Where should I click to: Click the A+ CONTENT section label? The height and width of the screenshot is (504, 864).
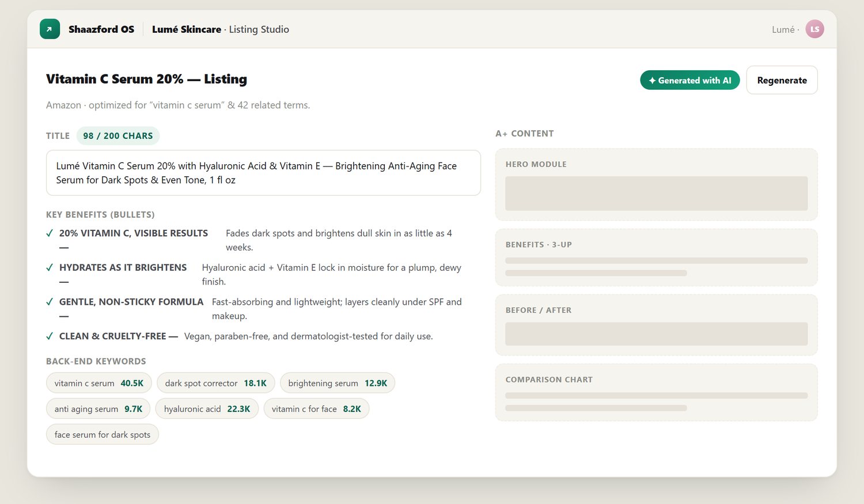click(x=525, y=134)
